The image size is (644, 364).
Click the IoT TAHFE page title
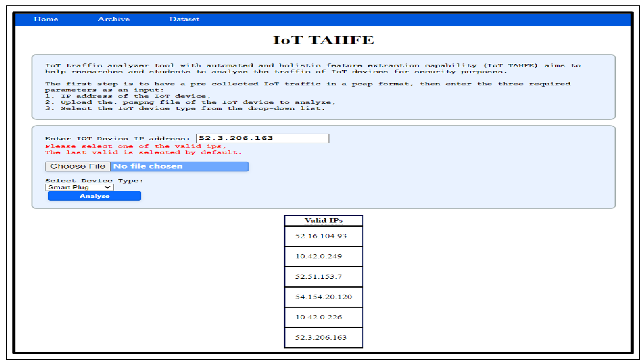coord(323,40)
